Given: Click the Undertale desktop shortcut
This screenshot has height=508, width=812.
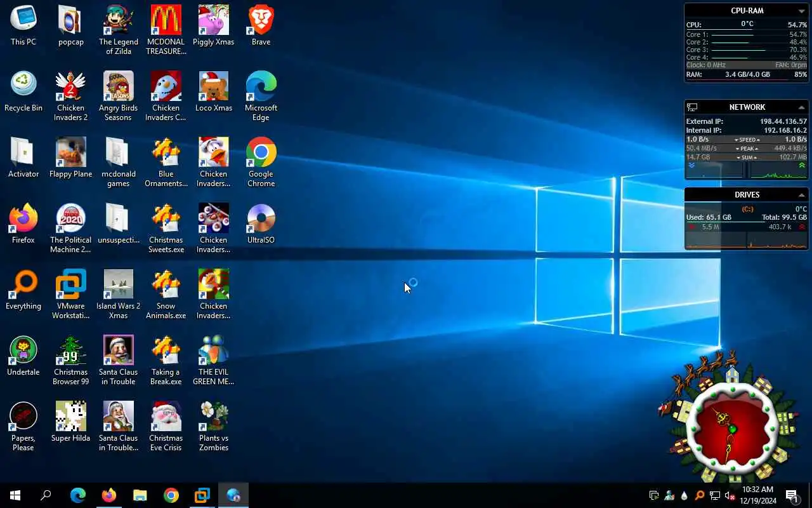Looking at the screenshot, I should (x=23, y=356).
